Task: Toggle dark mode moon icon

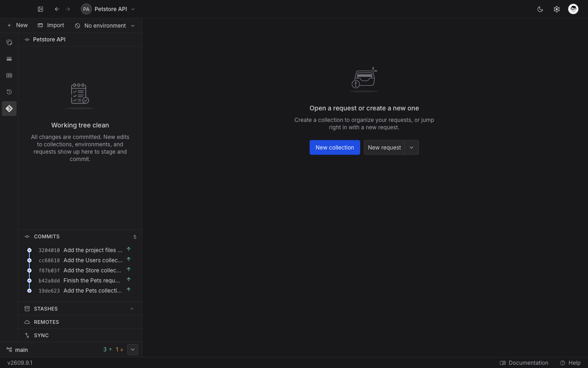Action: (x=540, y=9)
